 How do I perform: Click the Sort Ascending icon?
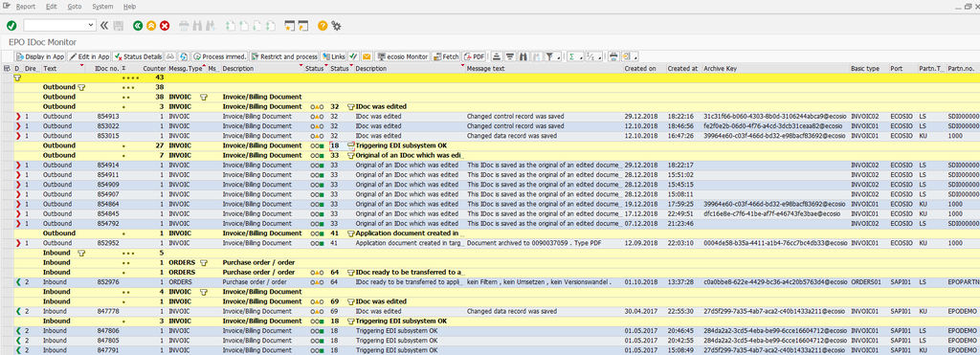497,56
